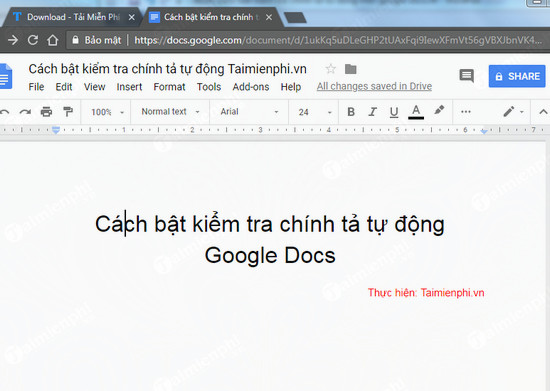Open the editing mode pencil dropdown

pos(514,112)
